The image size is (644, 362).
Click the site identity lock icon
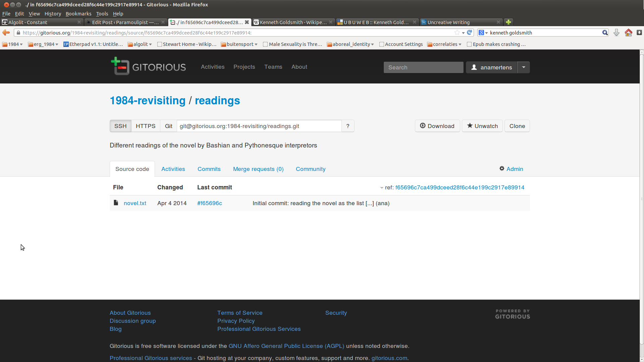18,33
